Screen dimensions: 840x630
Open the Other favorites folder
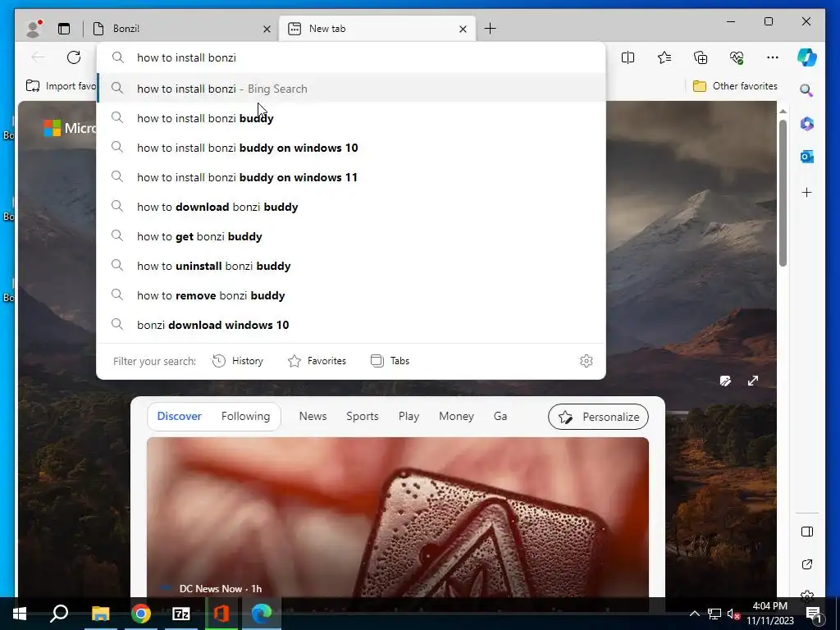pos(734,86)
